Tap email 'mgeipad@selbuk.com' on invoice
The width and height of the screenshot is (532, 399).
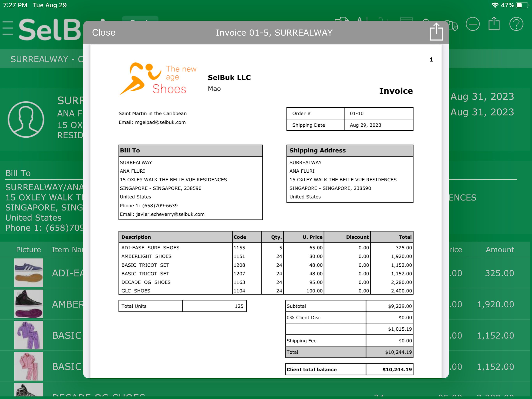coord(160,122)
